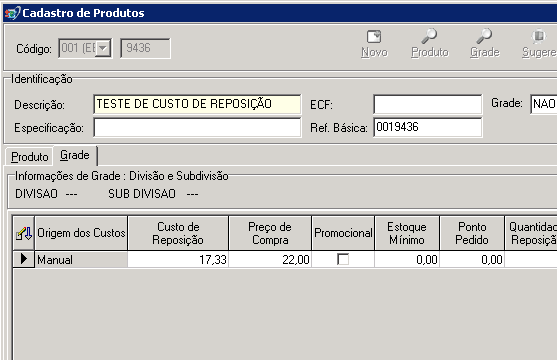Select the 0,00 Ponto Pedido cell
This screenshot has height=360, width=557.
click(x=472, y=260)
